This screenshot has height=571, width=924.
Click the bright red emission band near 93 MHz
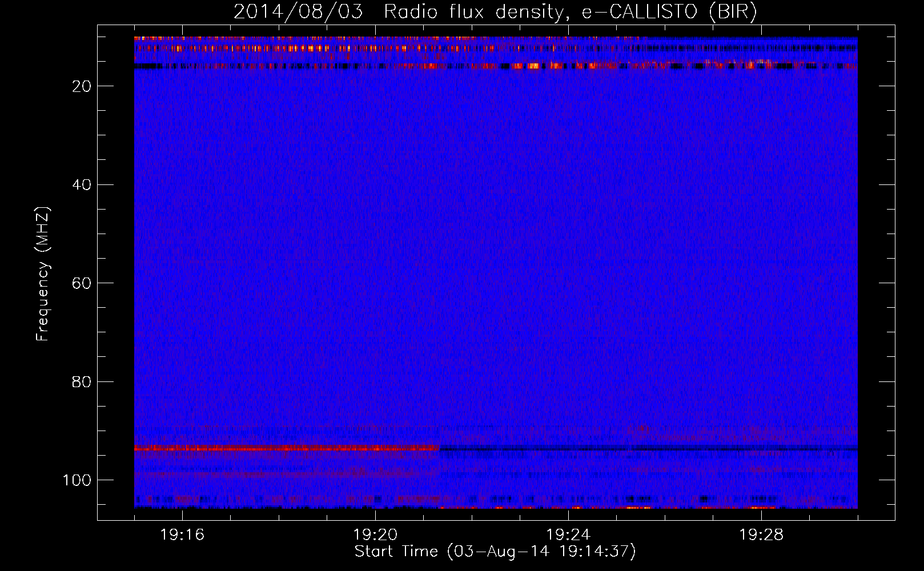(286, 449)
